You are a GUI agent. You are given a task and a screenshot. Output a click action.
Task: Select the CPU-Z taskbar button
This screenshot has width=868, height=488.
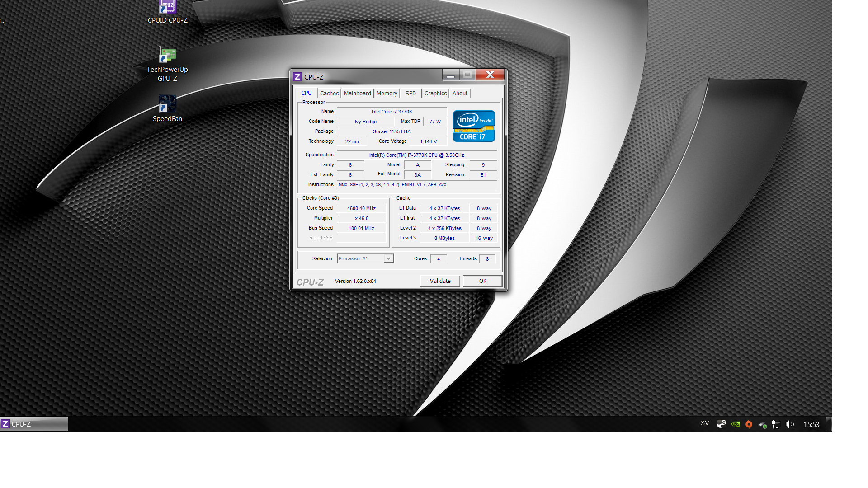(x=34, y=424)
